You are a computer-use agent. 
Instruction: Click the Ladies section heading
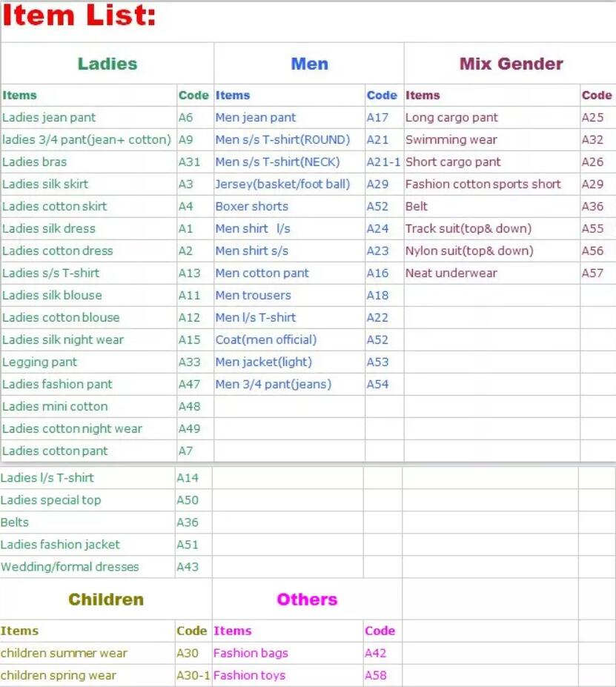tap(107, 64)
